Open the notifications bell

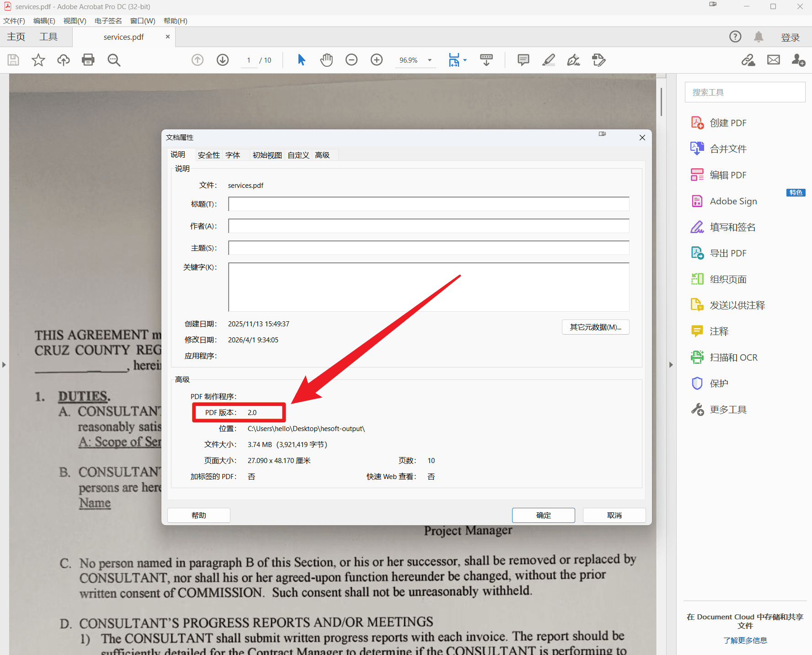[x=759, y=37]
